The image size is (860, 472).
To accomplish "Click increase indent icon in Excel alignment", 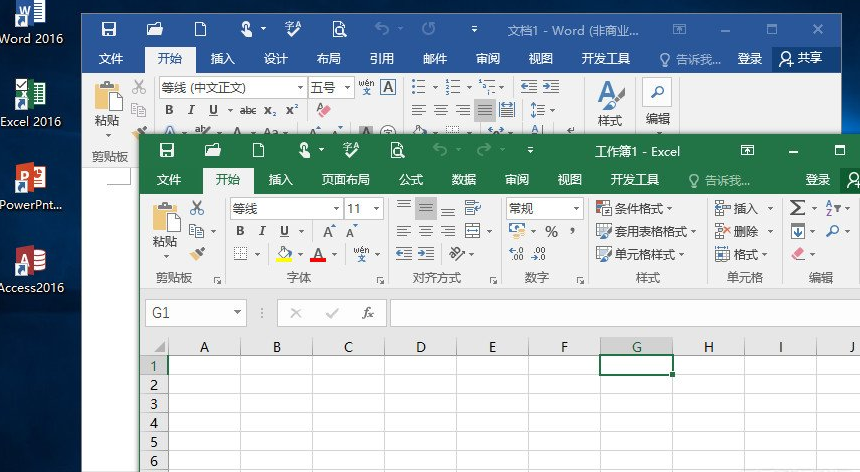I will (426, 254).
